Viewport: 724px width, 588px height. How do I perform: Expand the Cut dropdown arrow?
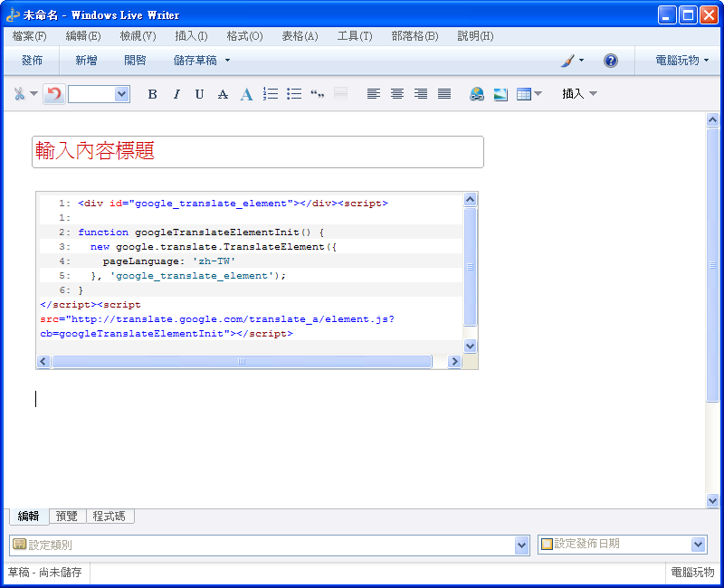(x=33, y=94)
